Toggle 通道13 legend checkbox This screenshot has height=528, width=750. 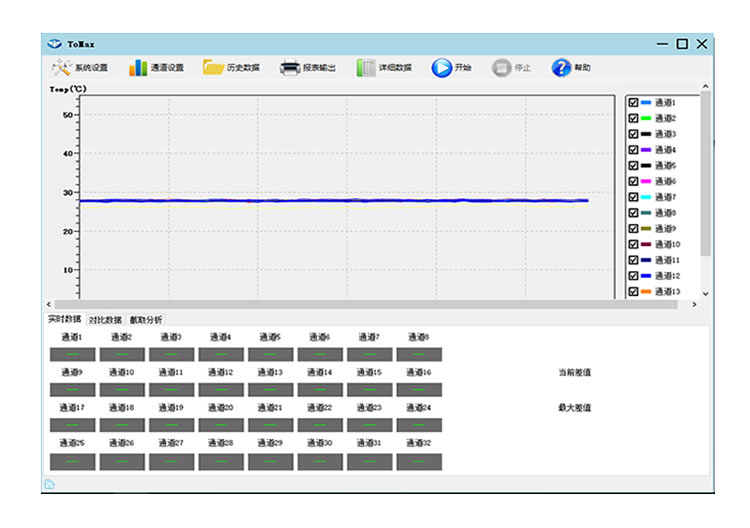(x=633, y=292)
